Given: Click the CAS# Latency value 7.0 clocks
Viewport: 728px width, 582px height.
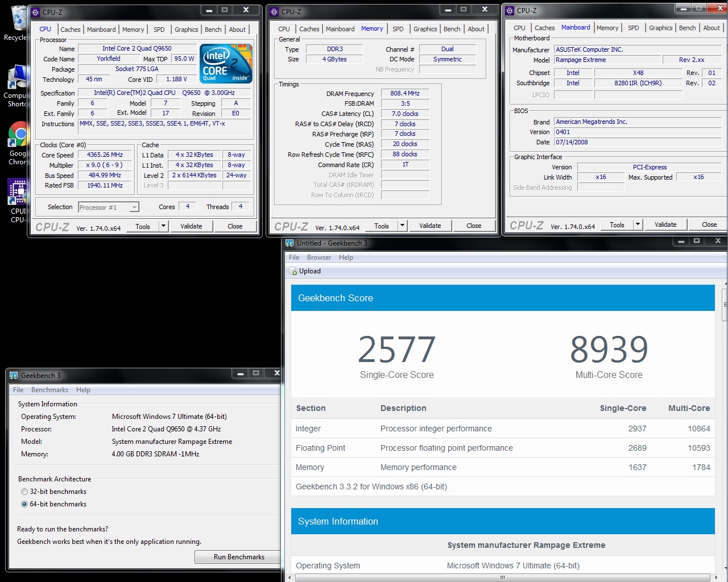Looking at the screenshot, I should click(405, 114).
